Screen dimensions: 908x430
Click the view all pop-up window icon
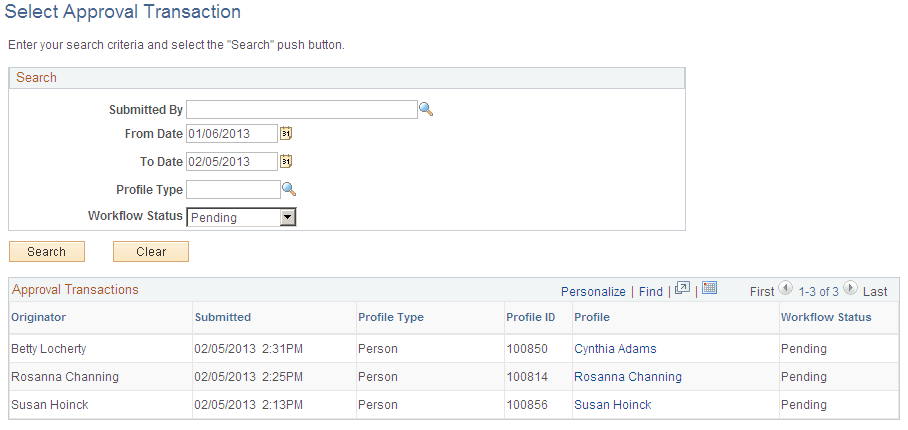click(x=682, y=289)
